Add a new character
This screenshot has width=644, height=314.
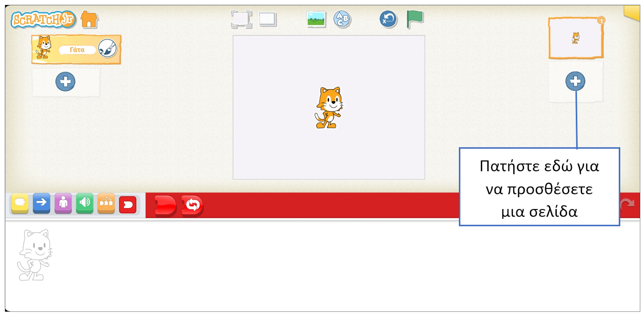click(x=65, y=82)
